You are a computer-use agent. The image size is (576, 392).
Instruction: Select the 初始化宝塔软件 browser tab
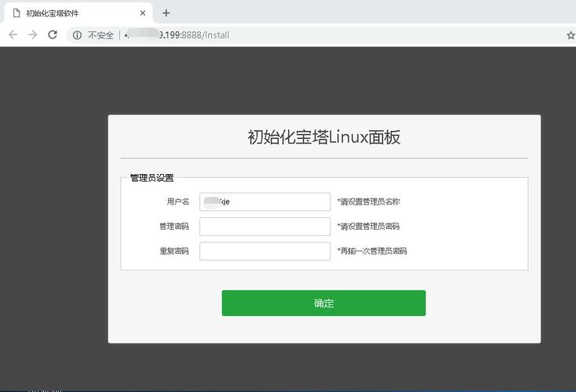[78, 13]
